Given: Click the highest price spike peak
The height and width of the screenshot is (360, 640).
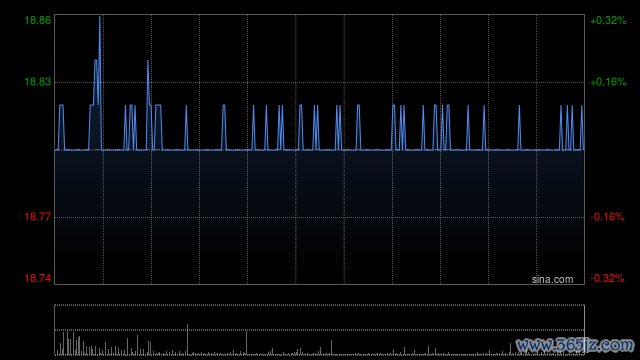Looking at the screenshot, I should click(x=100, y=17).
